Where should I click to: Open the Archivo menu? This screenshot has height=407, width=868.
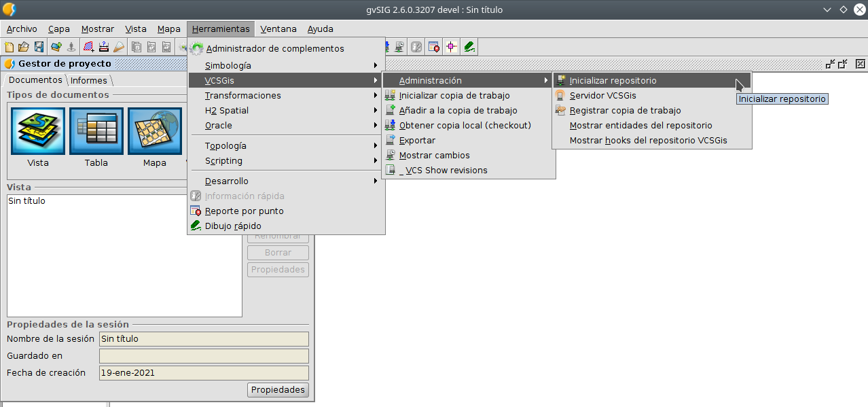(22, 29)
